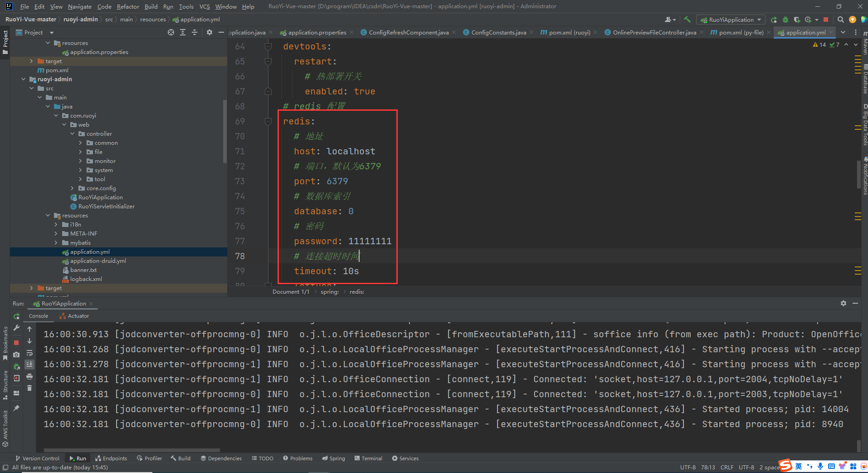Hide the Project panel with minimize icon
Screen dimensions: 868x473
[221, 32]
